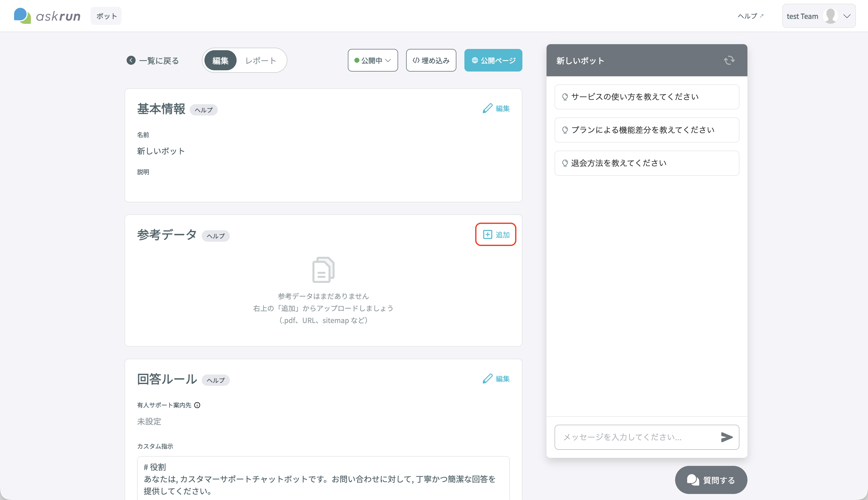
Task: Click lightbulb icon on サービスの使い方 suggestion
Action: (565, 97)
